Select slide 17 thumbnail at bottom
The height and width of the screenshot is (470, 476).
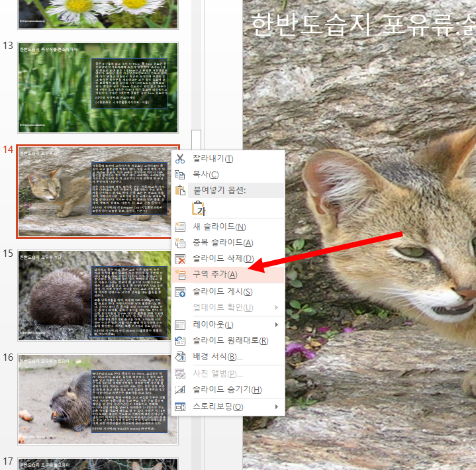98,464
